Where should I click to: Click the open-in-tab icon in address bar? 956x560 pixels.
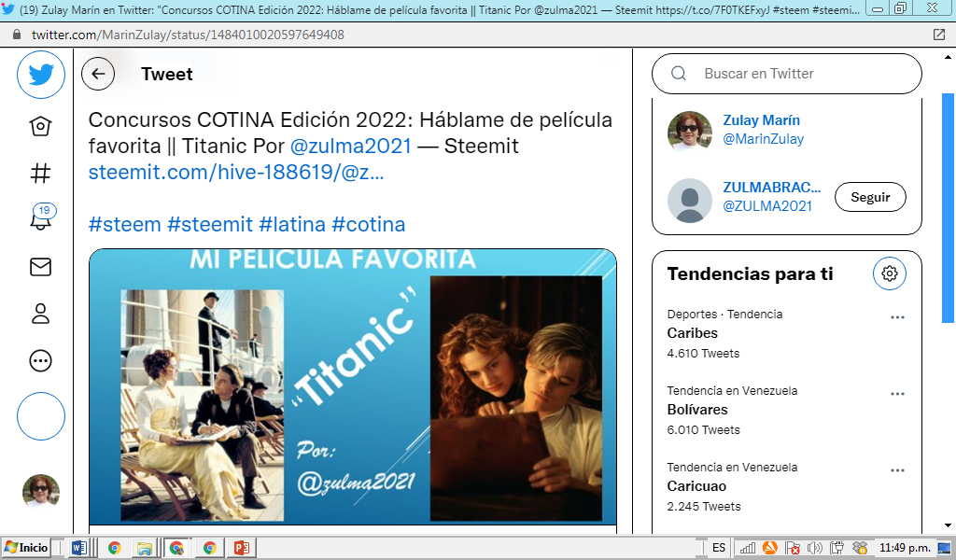[939, 35]
